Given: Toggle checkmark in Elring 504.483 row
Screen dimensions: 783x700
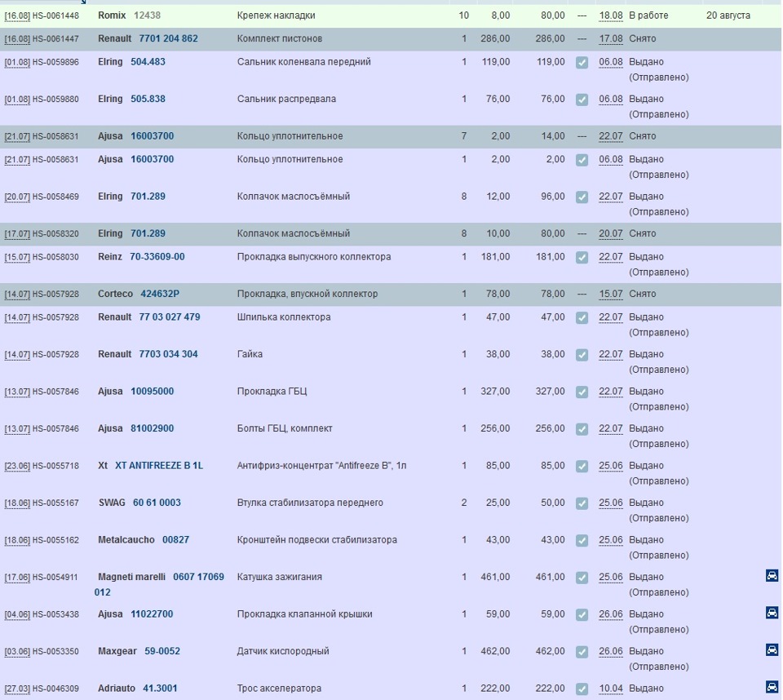Looking at the screenshot, I should [x=582, y=63].
